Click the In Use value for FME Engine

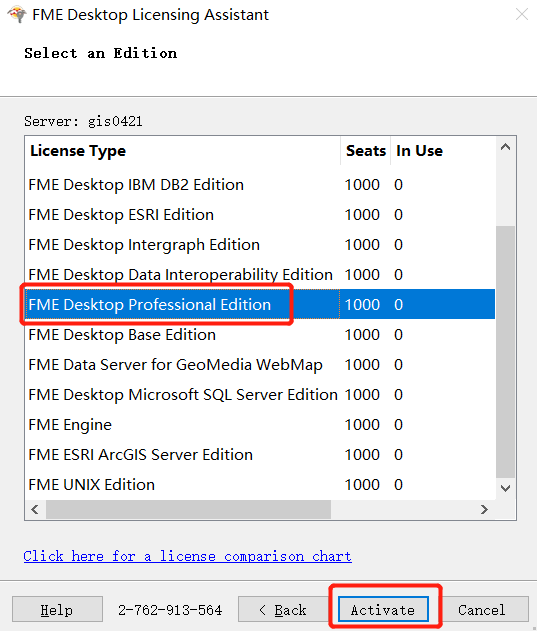point(399,425)
